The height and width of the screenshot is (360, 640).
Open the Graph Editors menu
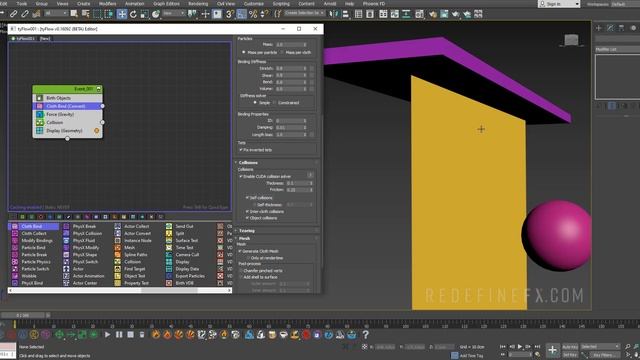tap(166, 4)
